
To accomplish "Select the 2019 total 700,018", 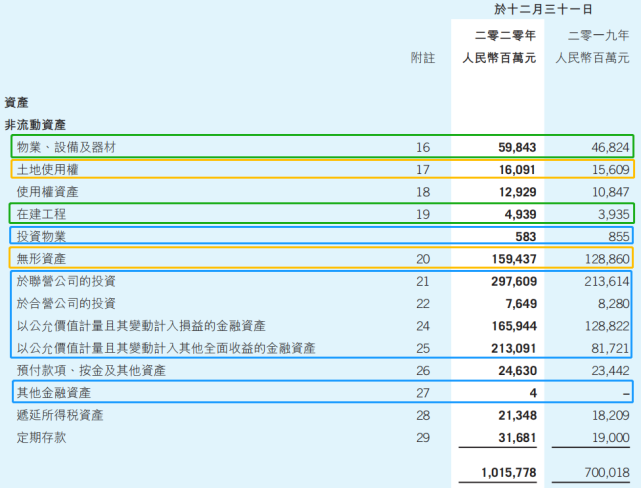I will (607, 472).
